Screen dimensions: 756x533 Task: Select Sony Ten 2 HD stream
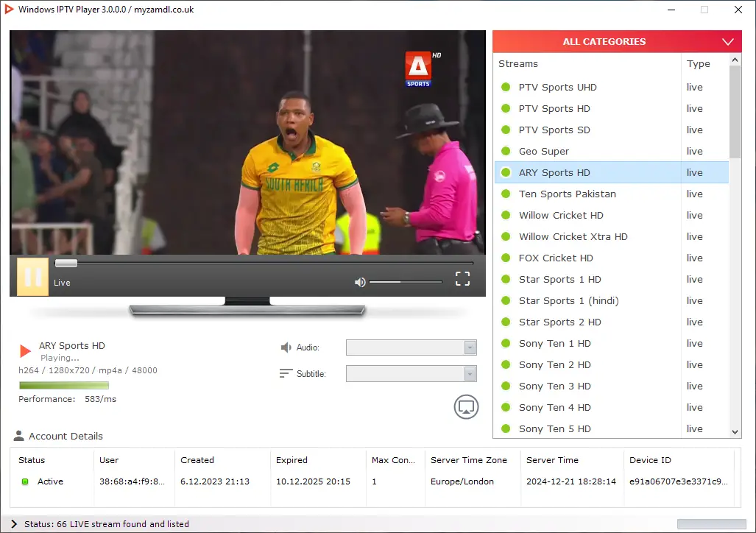612,364
